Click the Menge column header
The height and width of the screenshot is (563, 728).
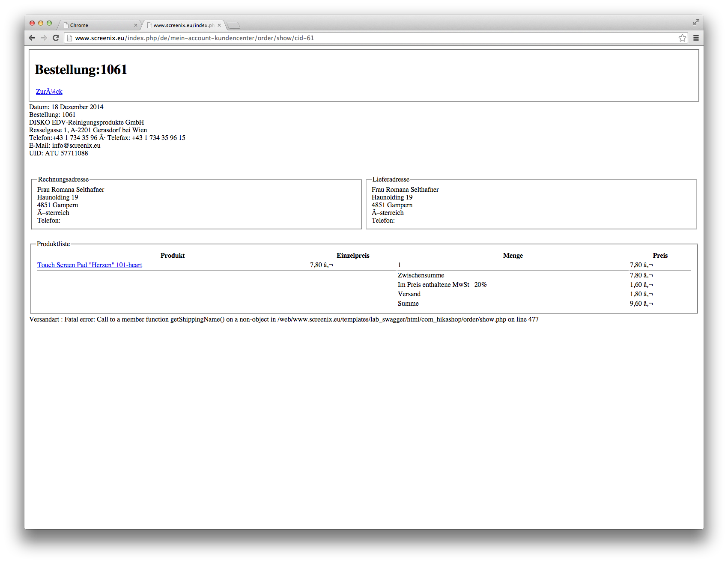click(x=513, y=256)
